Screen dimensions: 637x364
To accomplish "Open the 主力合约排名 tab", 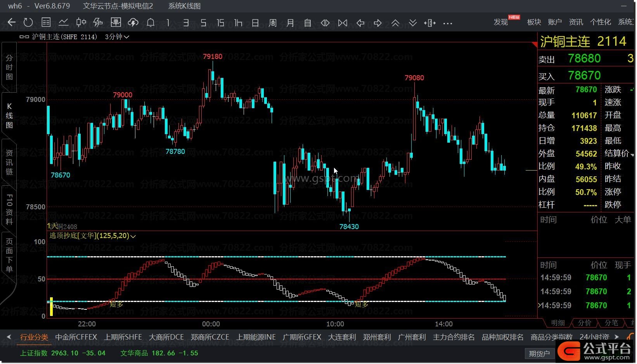I will tap(454, 337).
